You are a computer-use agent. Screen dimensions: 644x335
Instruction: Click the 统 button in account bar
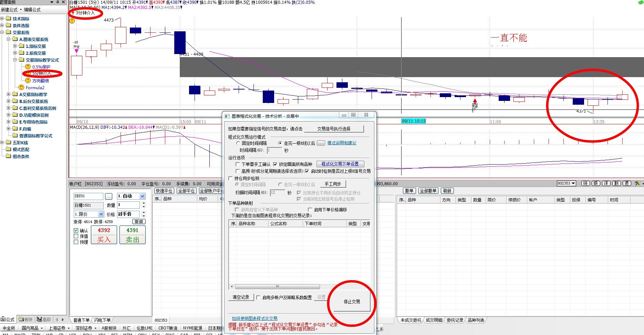pyautogui.click(x=585, y=184)
